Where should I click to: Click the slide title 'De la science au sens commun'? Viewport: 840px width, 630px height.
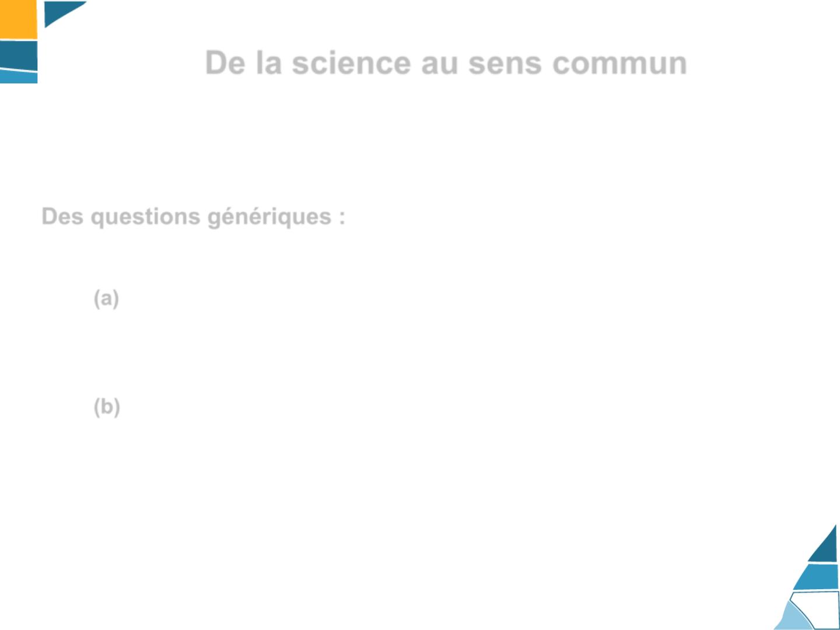pyautogui.click(x=446, y=63)
